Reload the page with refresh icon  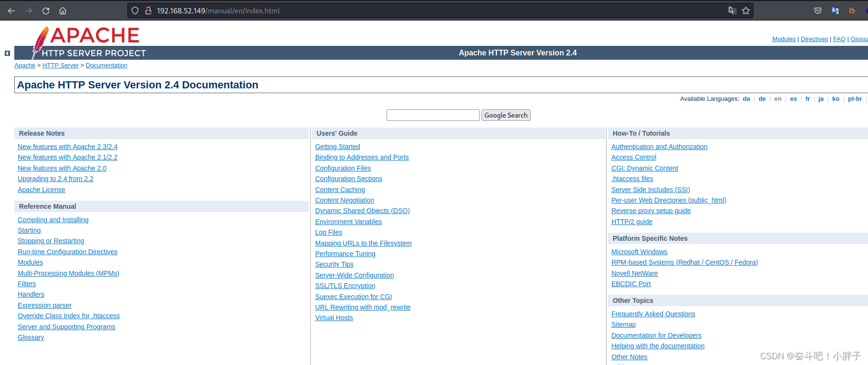[46, 11]
